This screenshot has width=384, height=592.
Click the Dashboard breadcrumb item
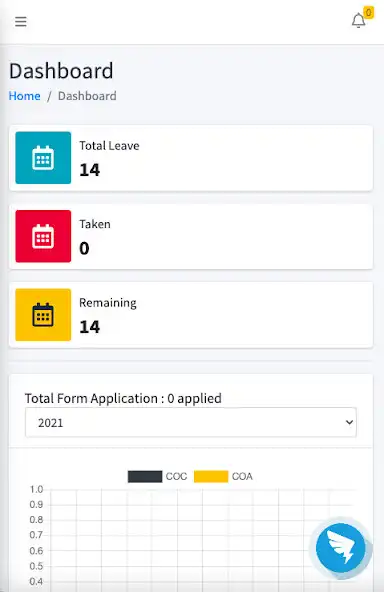(87, 96)
